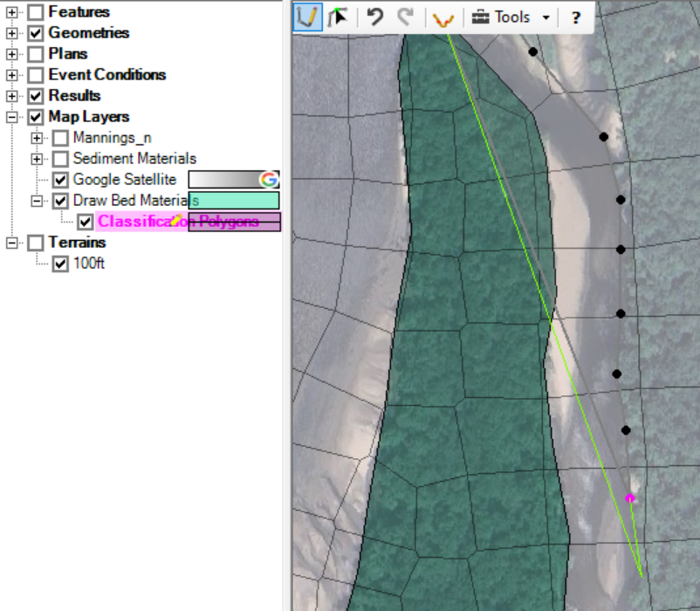The height and width of the screenshot is (611, 700).
Task: Collapse the Map Layers node
Action: tap(12, 117)
